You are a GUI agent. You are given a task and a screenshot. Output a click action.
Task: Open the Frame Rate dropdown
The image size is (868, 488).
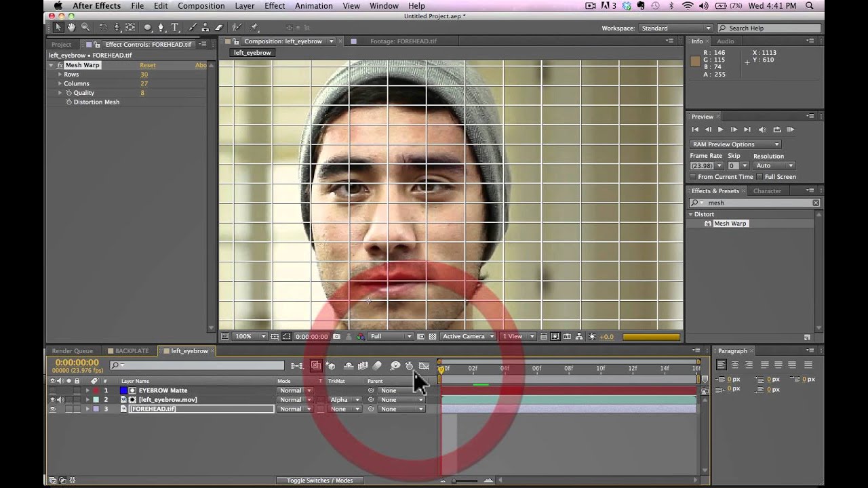(x=707, y=165)
